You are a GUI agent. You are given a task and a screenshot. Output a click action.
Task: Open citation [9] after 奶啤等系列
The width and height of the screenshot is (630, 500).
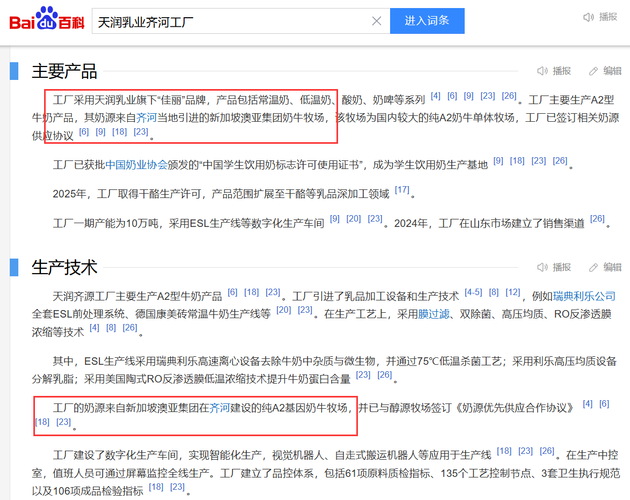[x=468, y=96]
